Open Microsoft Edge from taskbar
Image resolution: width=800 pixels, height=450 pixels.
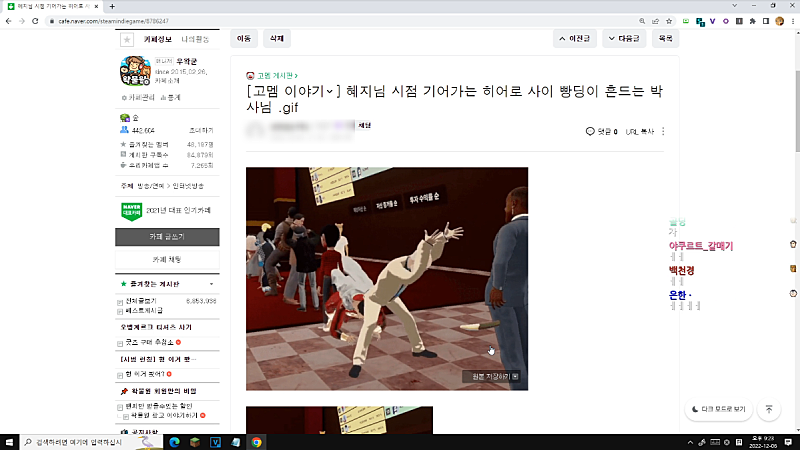(x=174, y=442)
